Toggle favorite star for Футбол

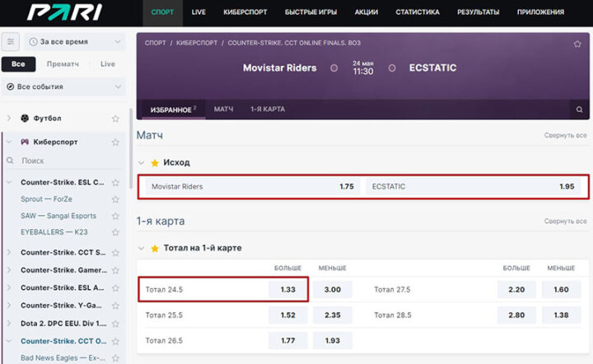[115, 119]
